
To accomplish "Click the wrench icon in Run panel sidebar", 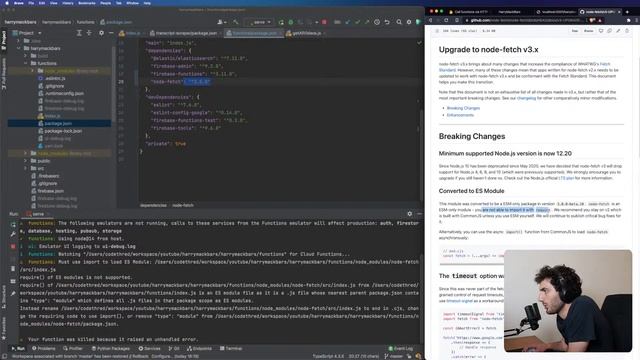I will point(13,234).
